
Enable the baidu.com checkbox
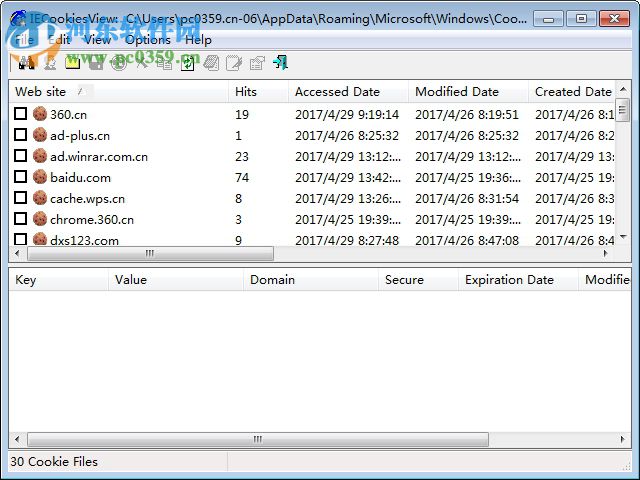[20, 177]
